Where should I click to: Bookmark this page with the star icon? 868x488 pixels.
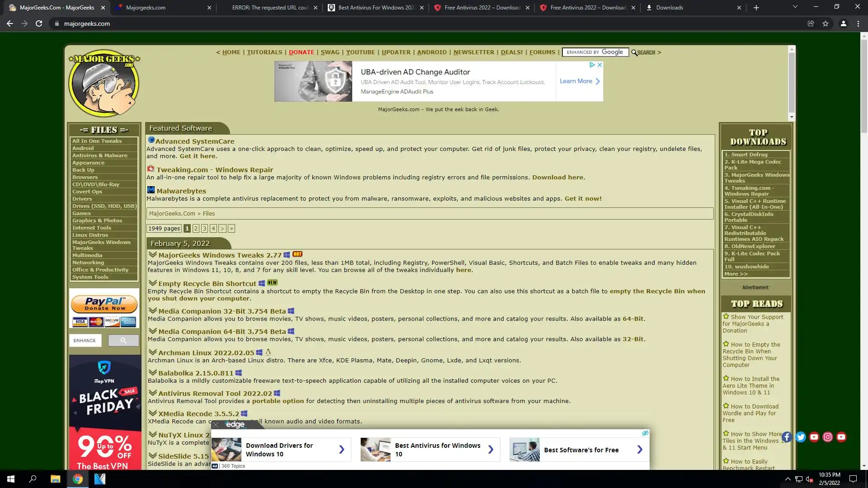(x=826, y=23)
